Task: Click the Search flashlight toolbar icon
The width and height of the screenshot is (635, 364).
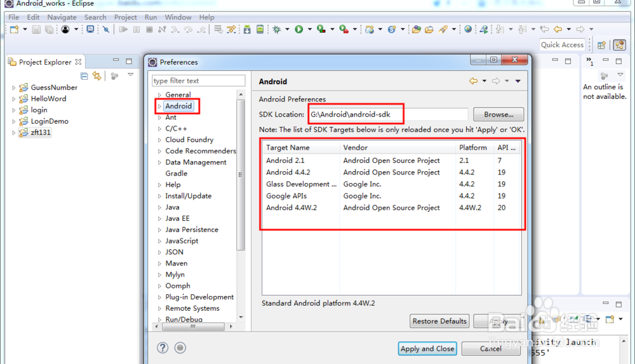Action: [443, 29]
